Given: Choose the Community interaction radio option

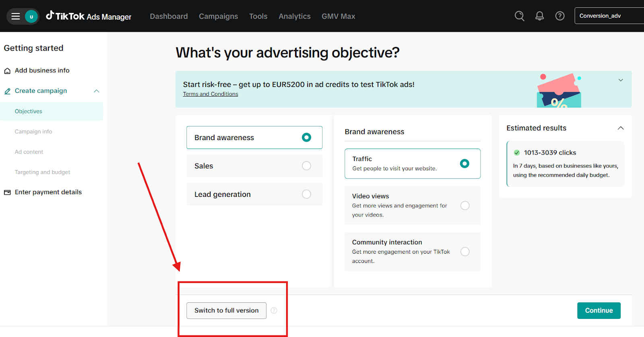Looking at the screenshot, I should tap(465, 252).
